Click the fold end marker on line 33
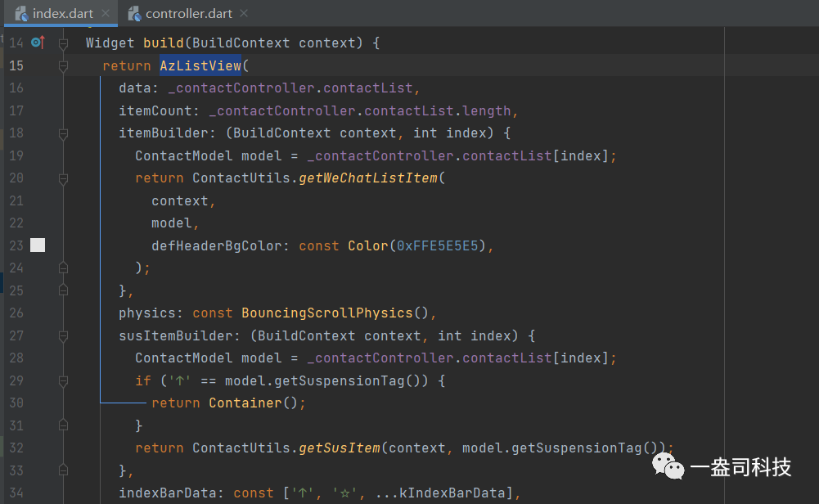The image size is (819, 504). pos(63,470)
